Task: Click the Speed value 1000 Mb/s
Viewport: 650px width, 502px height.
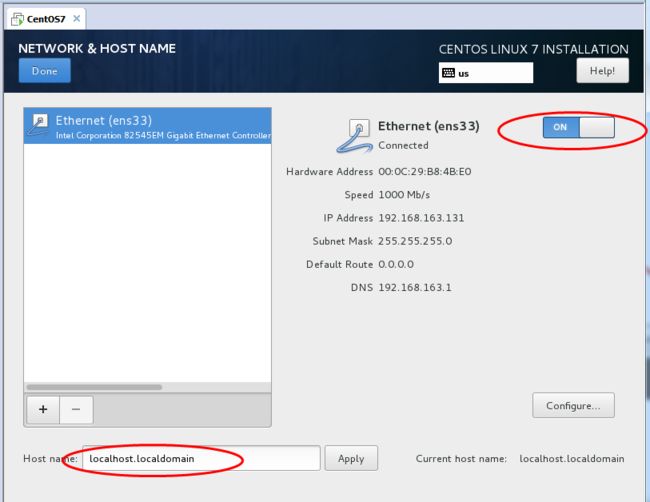Action: point(404,195)
